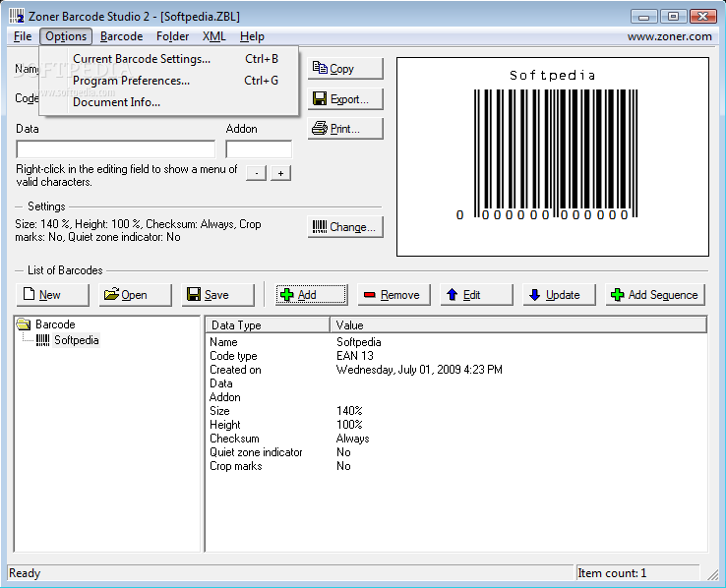The image size is (726, 588).
Task: Click the Ready status bar text
Action: click(25, 573)
